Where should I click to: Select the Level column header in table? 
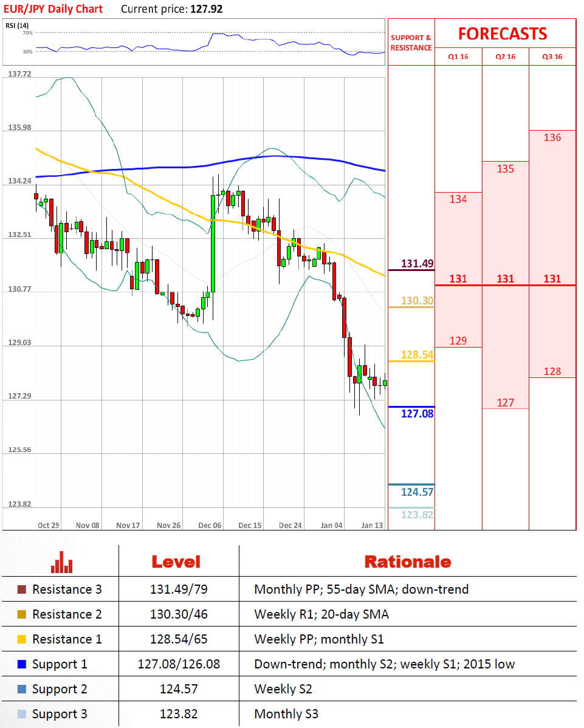pos(176,561)
